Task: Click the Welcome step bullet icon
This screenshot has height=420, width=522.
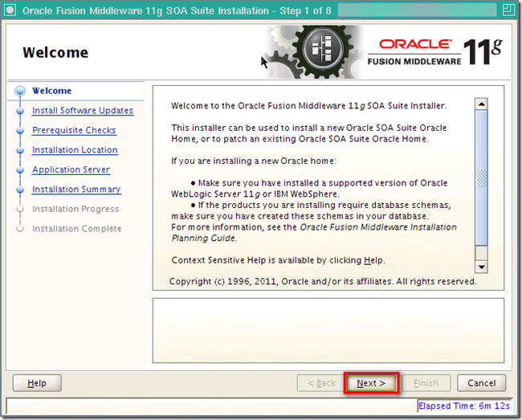Action: tap(20, 91)
